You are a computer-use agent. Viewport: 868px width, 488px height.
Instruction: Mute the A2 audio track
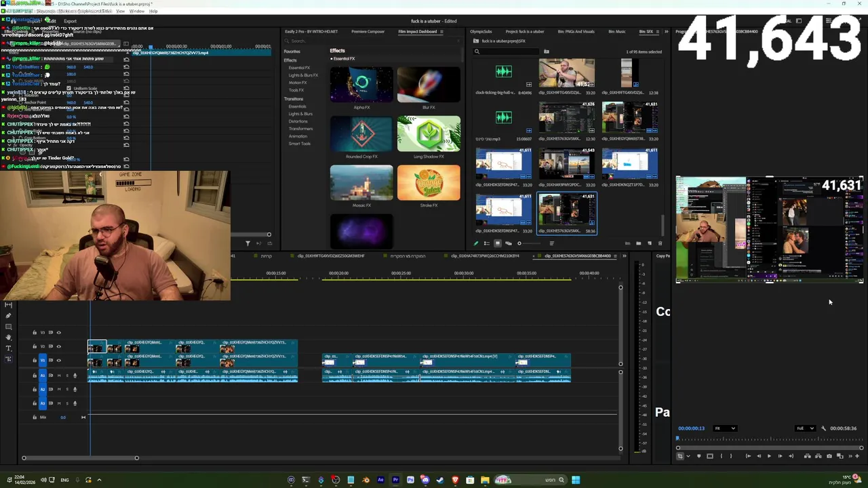pos(59,389)
